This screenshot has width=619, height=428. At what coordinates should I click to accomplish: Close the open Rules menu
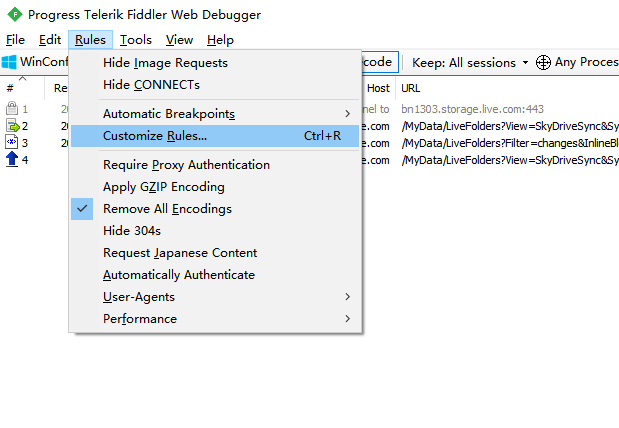pyautogui.click(x=90, y=40)
